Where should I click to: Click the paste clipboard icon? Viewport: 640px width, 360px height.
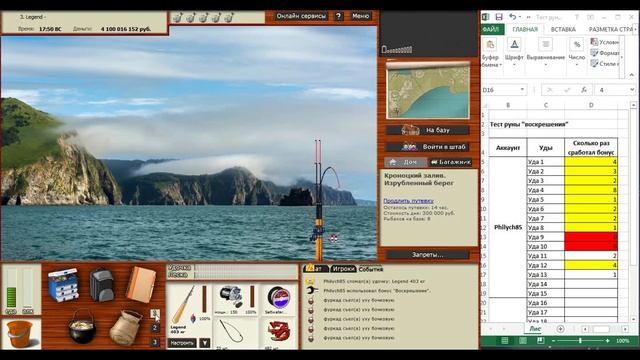click(490, 44)
